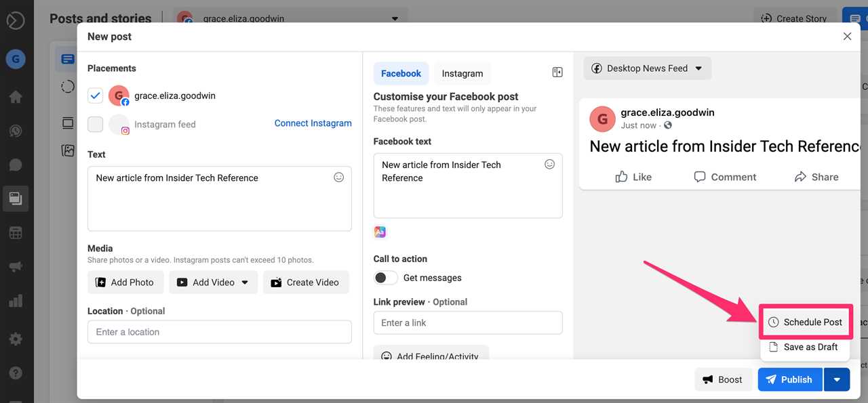Enable the Get messages call-to-action toggle

385,277
